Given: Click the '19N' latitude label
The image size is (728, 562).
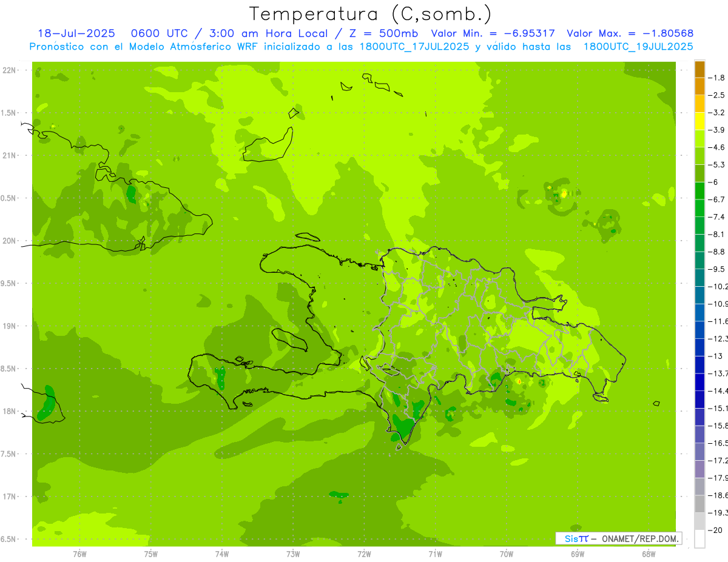Looking at the screenshot, I should tap(9, 326).
